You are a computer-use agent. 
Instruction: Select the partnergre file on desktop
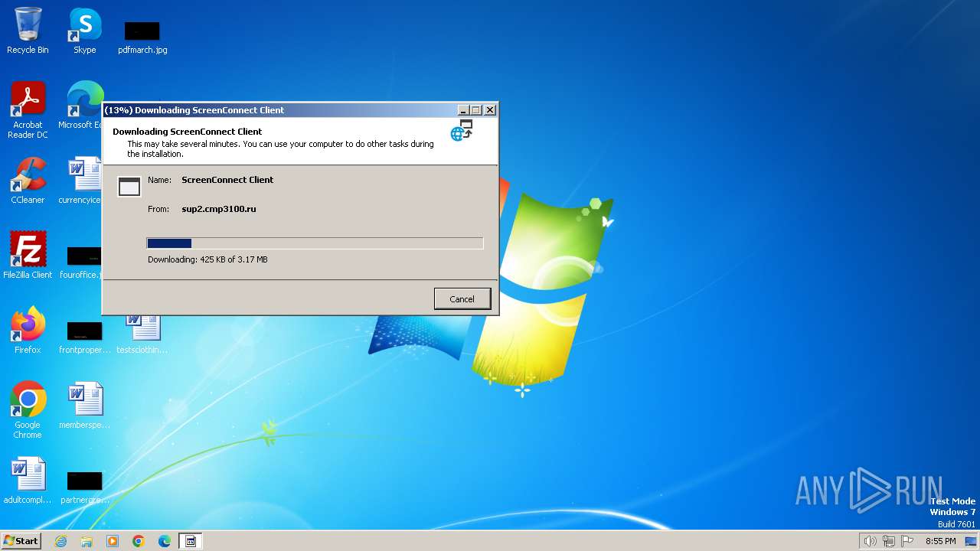click(x=84, y=486)
